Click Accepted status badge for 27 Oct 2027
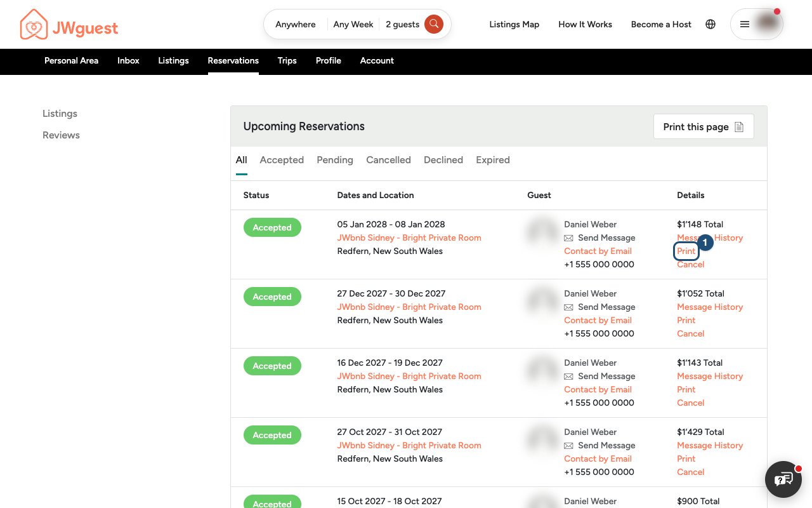 [272, 436]
